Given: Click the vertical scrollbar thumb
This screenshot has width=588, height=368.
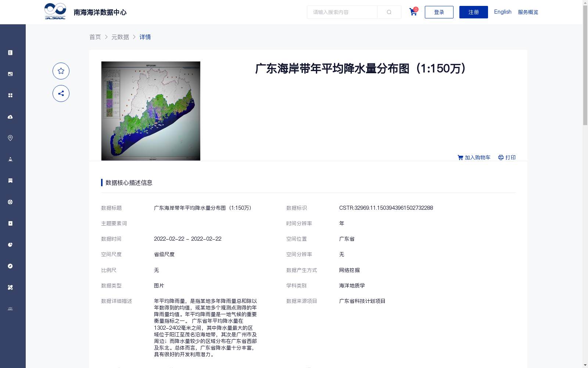Looking at the screenshot, I should coord(585,66).
